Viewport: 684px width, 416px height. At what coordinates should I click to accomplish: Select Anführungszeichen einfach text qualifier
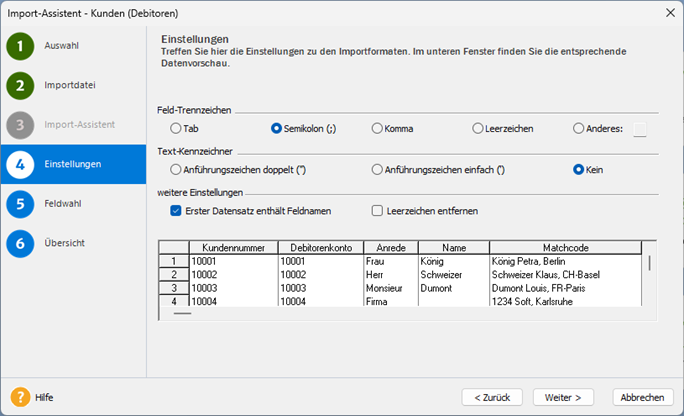click(x=377, y=170)
